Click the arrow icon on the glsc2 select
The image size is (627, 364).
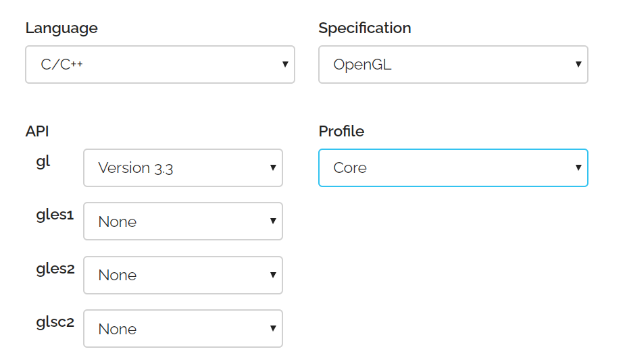click(273, 329)
